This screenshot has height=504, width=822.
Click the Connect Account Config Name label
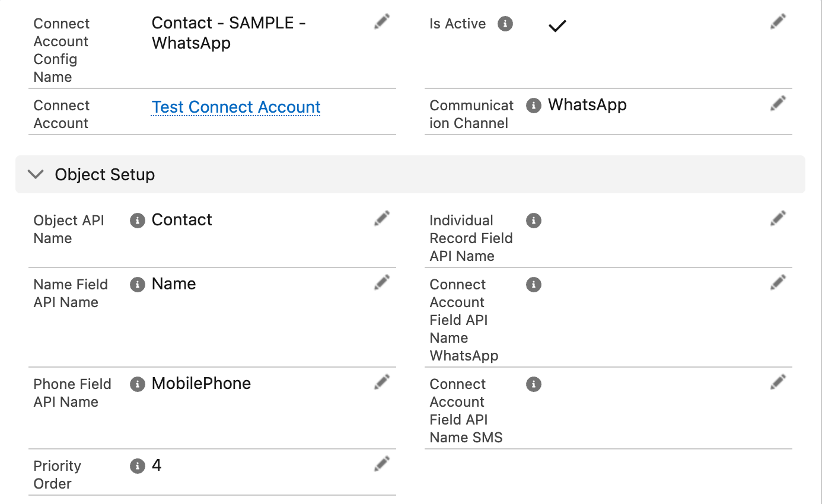point(62,50)
